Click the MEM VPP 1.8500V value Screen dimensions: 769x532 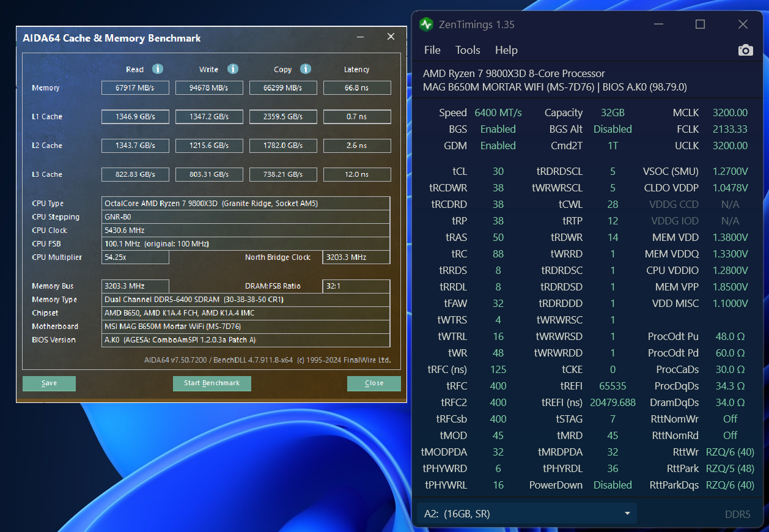(730, 287)
